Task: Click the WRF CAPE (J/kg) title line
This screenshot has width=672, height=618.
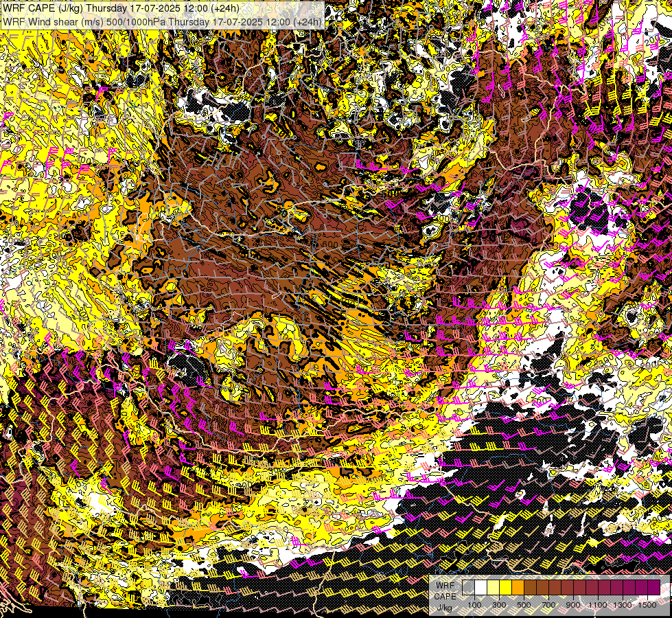Action: coord(121,8)
